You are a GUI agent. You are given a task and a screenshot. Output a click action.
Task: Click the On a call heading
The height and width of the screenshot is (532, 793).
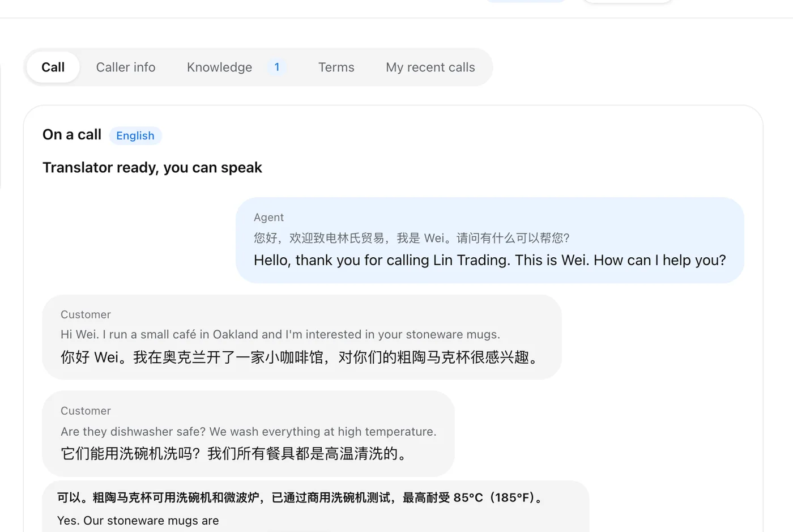pos(72,135)
